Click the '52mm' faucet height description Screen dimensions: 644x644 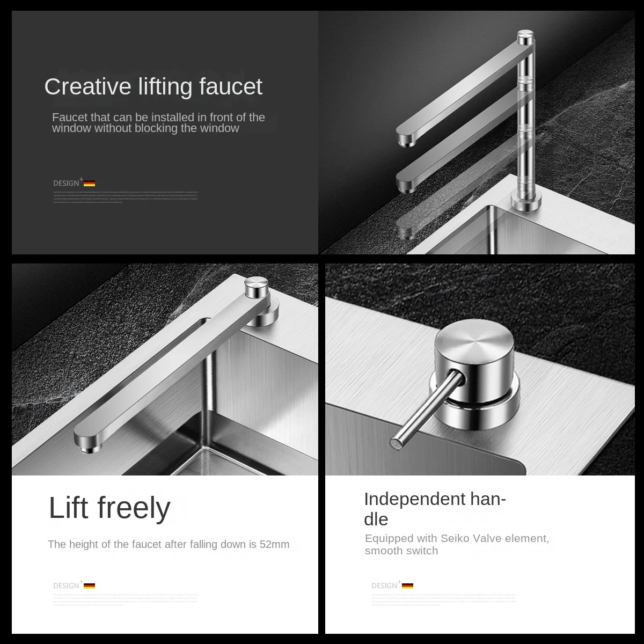(169, 544)
